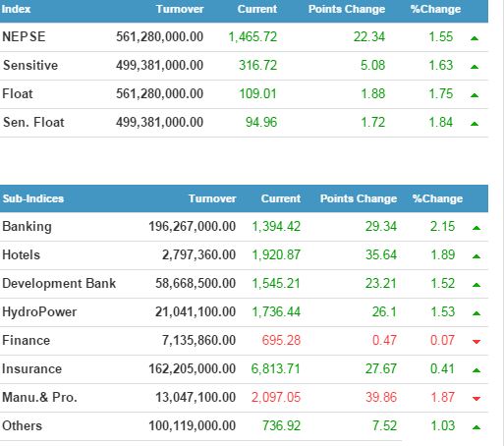This screenshot has width=504, height=446.
Task: Click the up arrow in Float row
Action: pos(475,95)
